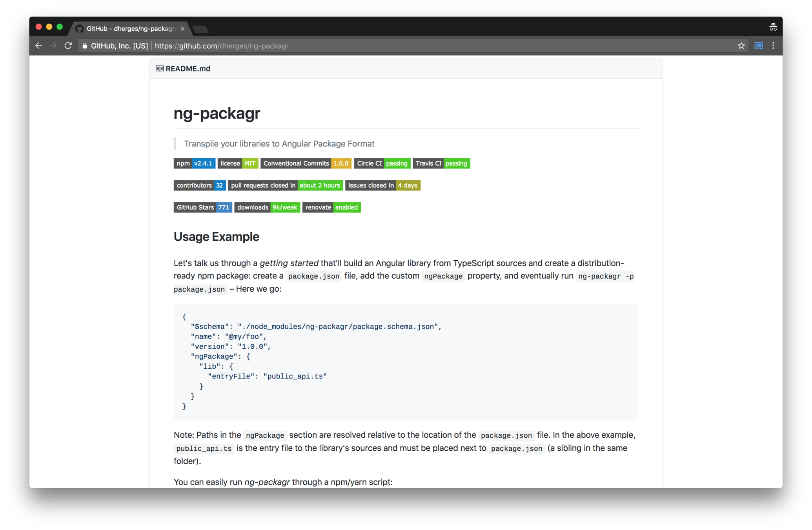Image resolution: width=812 pixels, height=530 pixels.
Task: Open Conventional Commits 1.0.0 badge
Action: (306, 163)
